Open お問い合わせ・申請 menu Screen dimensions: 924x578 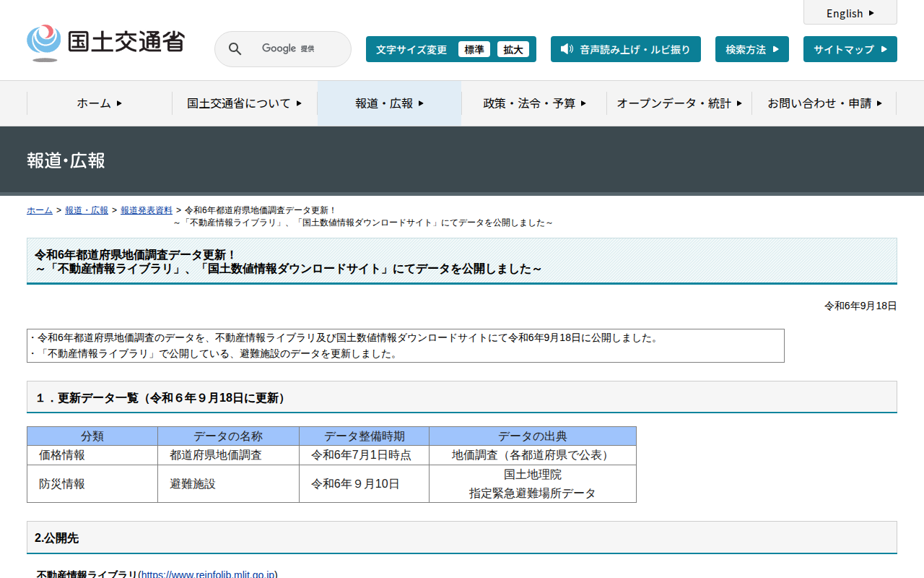click(x=824, y=103)
